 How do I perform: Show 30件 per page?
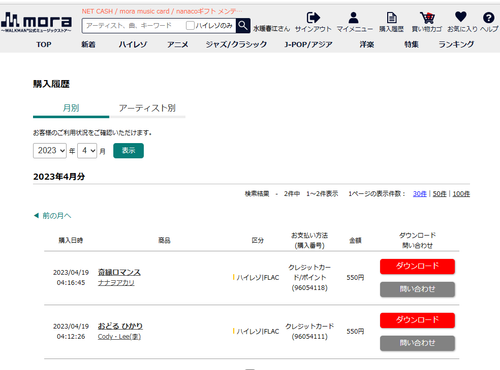point(420,194)
